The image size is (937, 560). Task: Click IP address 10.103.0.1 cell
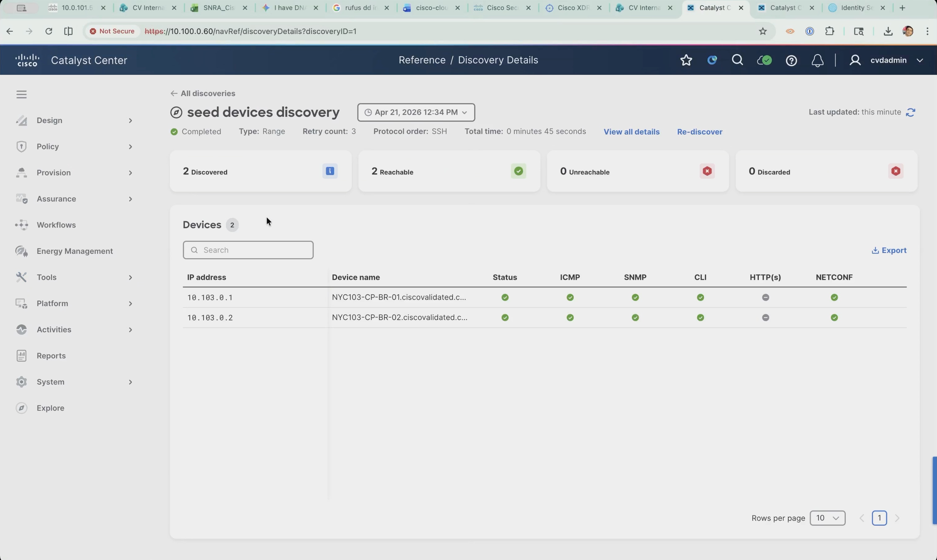210,298
